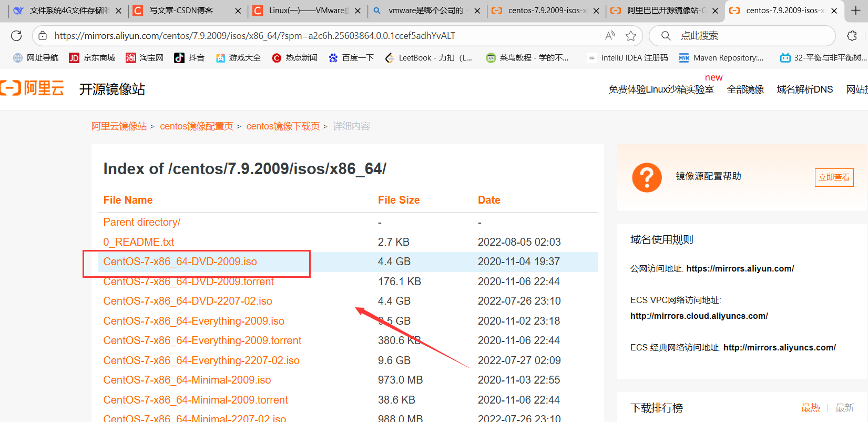The height and width of the screenshot is (422, 868).
Task: Close the Linux(一)——VMware tab
Action: [x=358, y=11]
